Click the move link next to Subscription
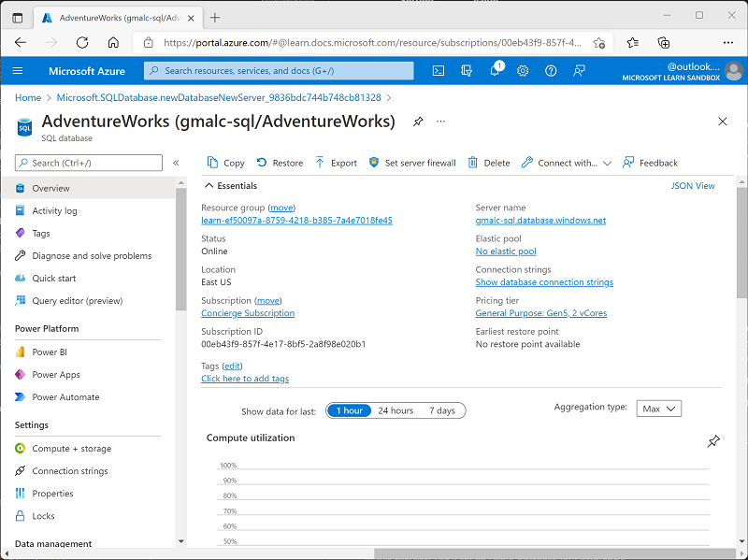 coord(268,300)
